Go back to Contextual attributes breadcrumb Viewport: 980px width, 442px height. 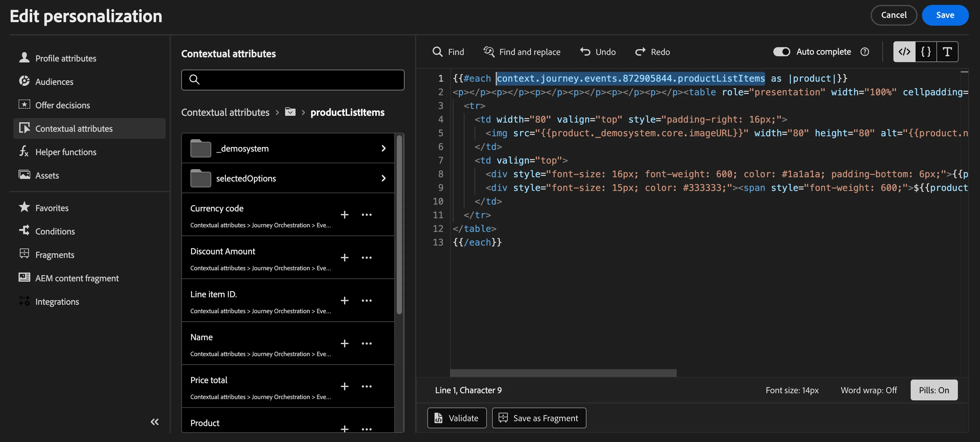pos(225,112)
